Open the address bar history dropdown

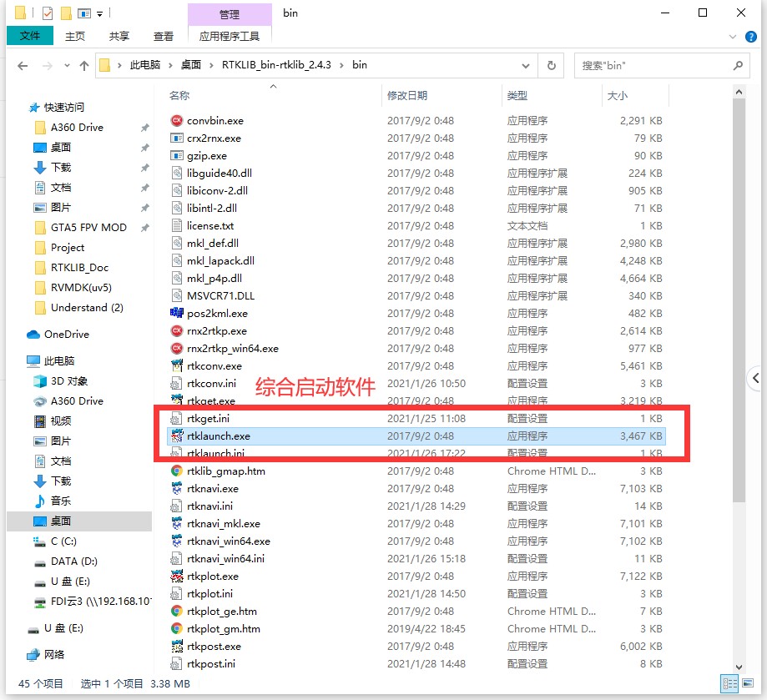tap(526, 66)
